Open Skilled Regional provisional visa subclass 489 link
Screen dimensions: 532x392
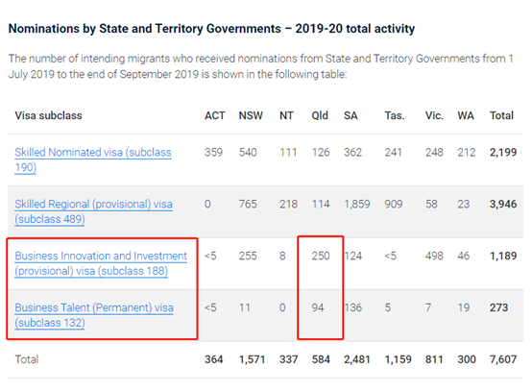[93, 211]
